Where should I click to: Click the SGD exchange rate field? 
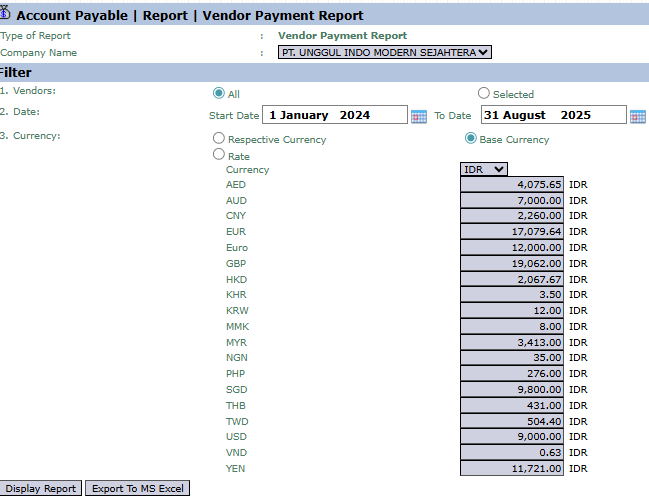(x=512, y=390)
